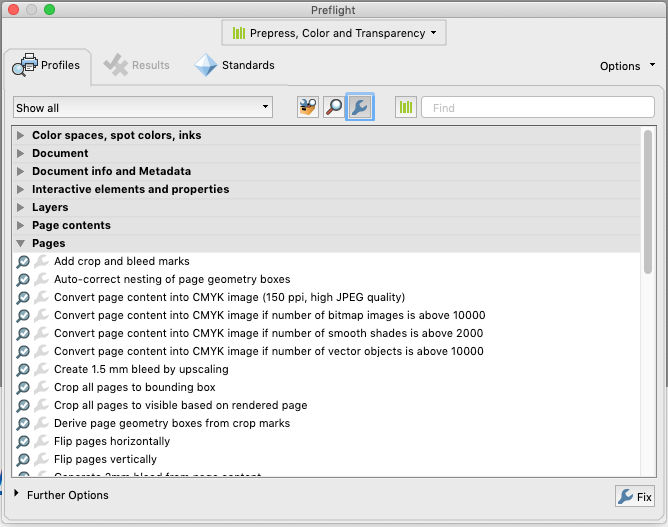Click magnifier icon for Create 1.5 mm bleed row

(23, 369)
